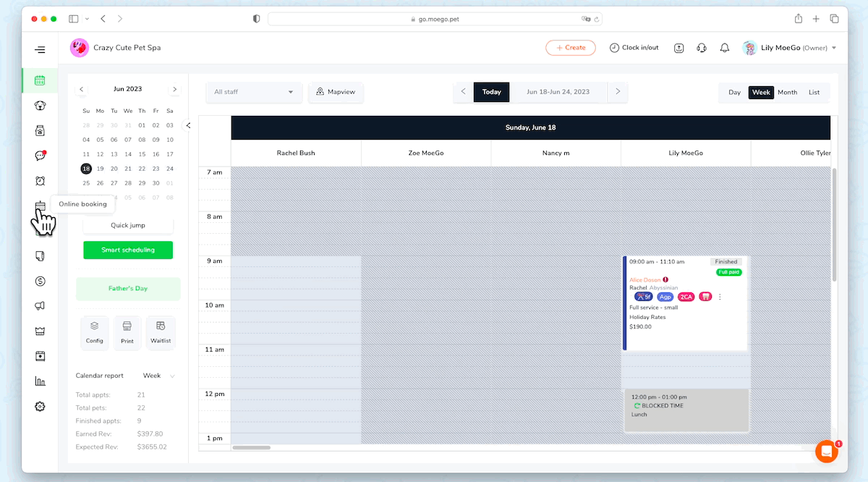Show Safari tab overview
Screen dimensions: 868x482
tap(834, 19)
